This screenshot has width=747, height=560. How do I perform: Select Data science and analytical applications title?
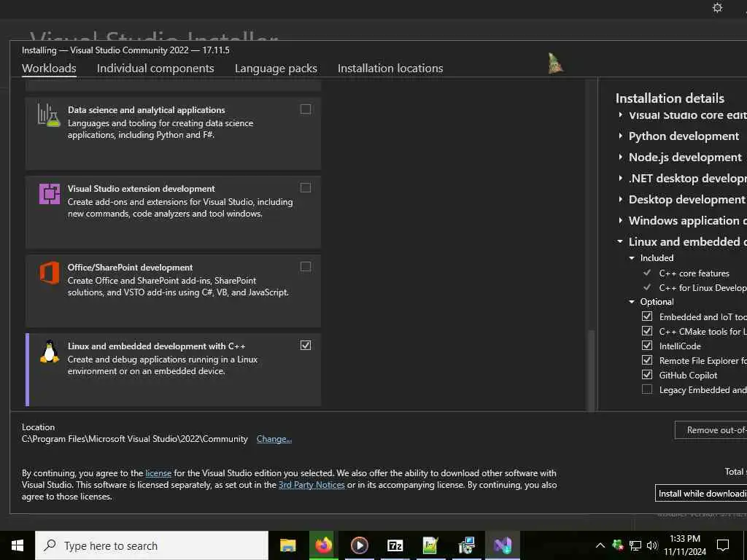point(146,110)
